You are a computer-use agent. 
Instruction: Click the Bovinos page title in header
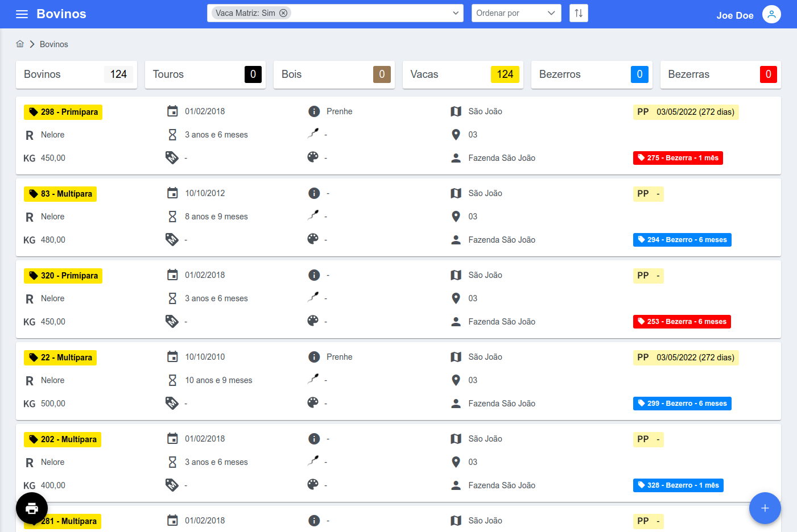(61, 14)
